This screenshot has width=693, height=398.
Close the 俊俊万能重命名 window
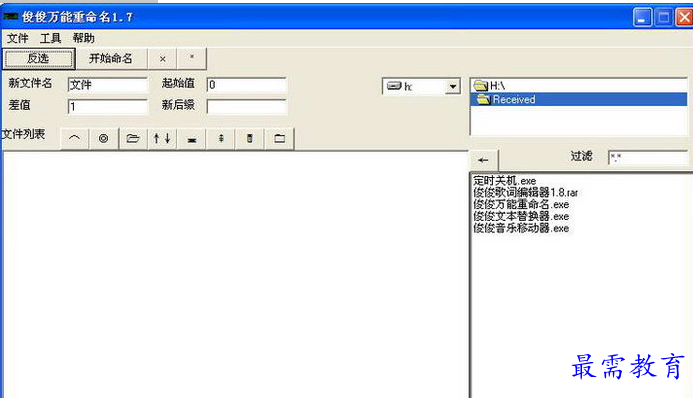(x=684, y=17)
